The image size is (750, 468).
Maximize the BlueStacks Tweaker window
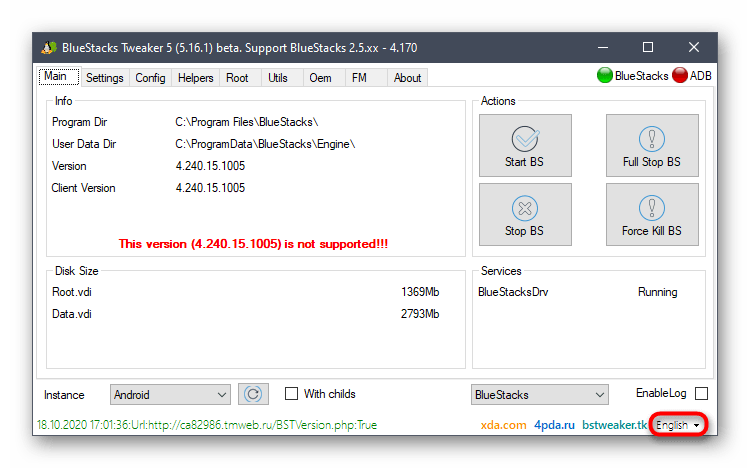tap(648, 47)
